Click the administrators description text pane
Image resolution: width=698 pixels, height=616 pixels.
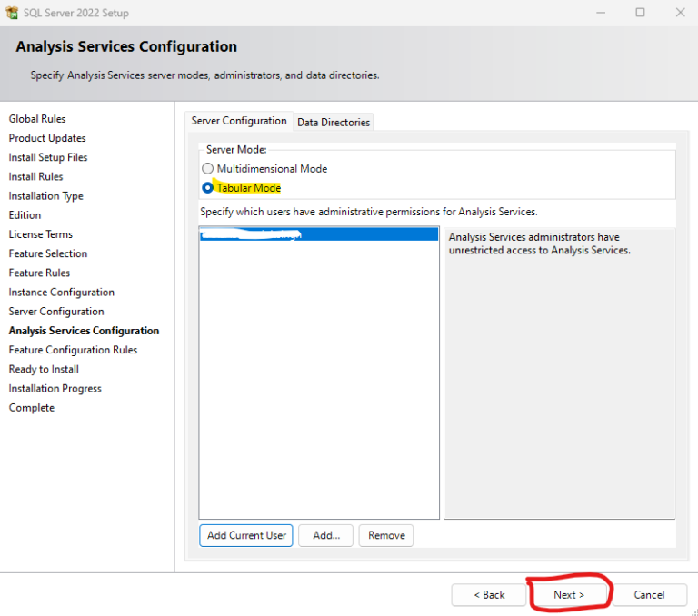click(560, 373)
